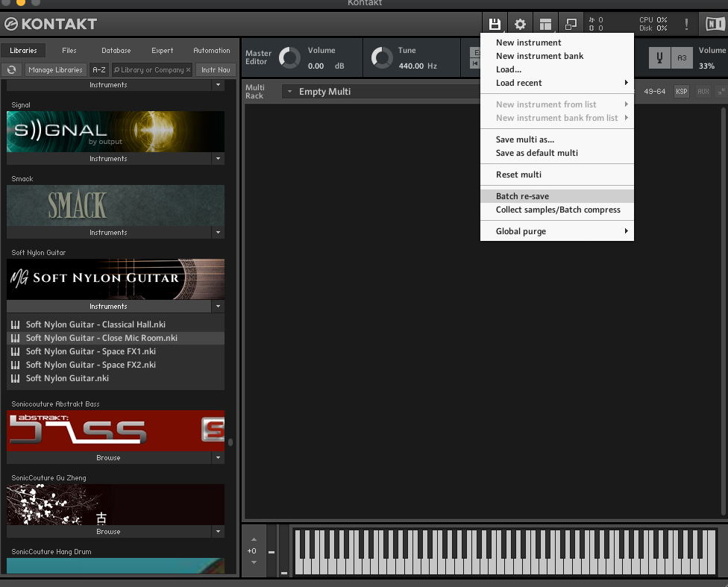Select the 49-64 rack page
The width and height of the screenshot is (728, 587).
pyautogui.click(x=654, y=92)
